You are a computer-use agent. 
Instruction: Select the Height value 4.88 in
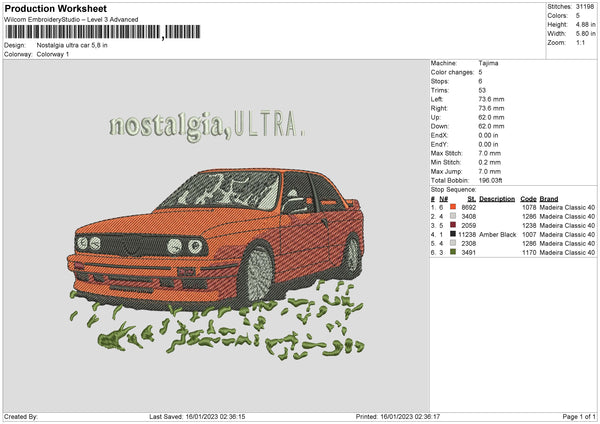pos(585,24)
